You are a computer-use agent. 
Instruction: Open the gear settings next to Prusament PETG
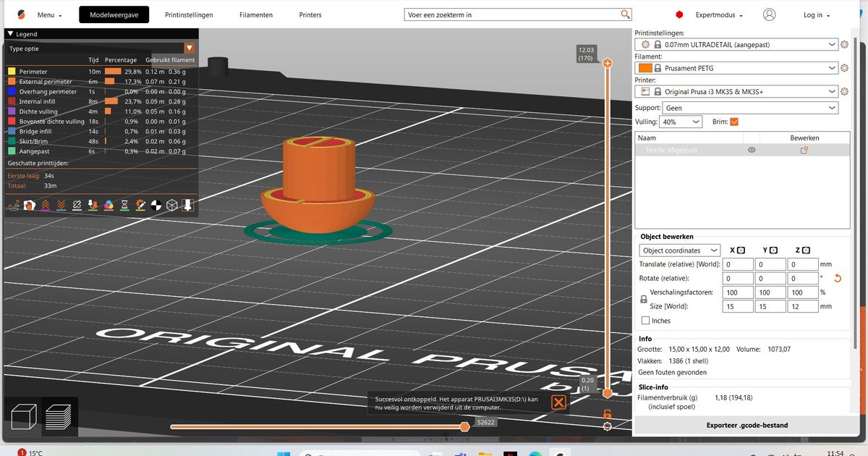point(844,67)
